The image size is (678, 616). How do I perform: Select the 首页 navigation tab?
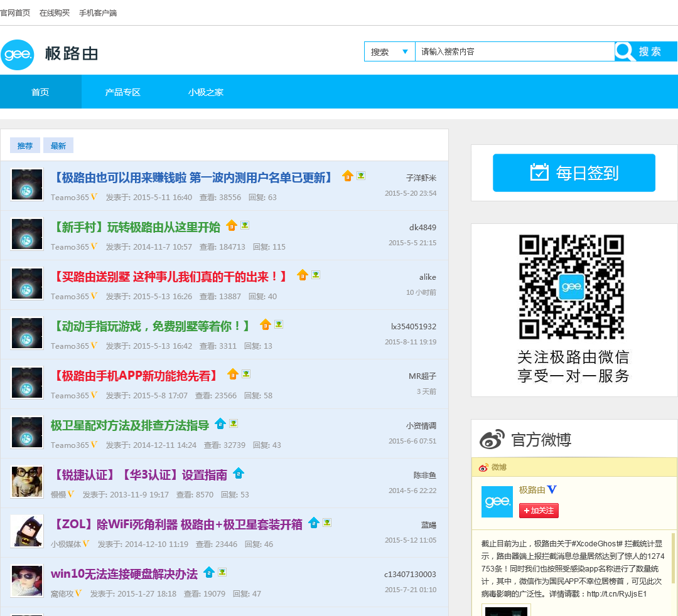pyautogui.click(x=41, y=92)
